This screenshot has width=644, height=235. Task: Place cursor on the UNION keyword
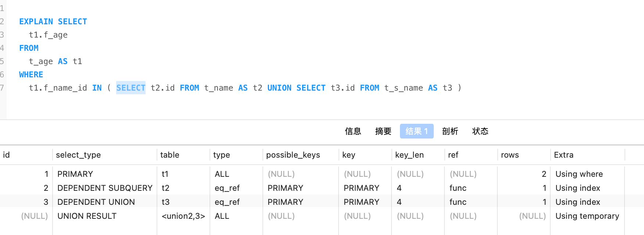279,88
